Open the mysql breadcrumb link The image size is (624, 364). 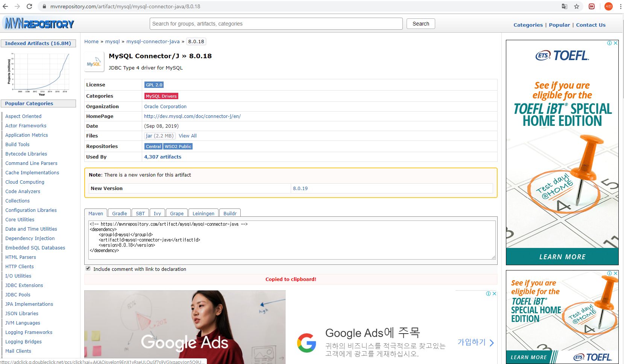[x=112, y=42]
